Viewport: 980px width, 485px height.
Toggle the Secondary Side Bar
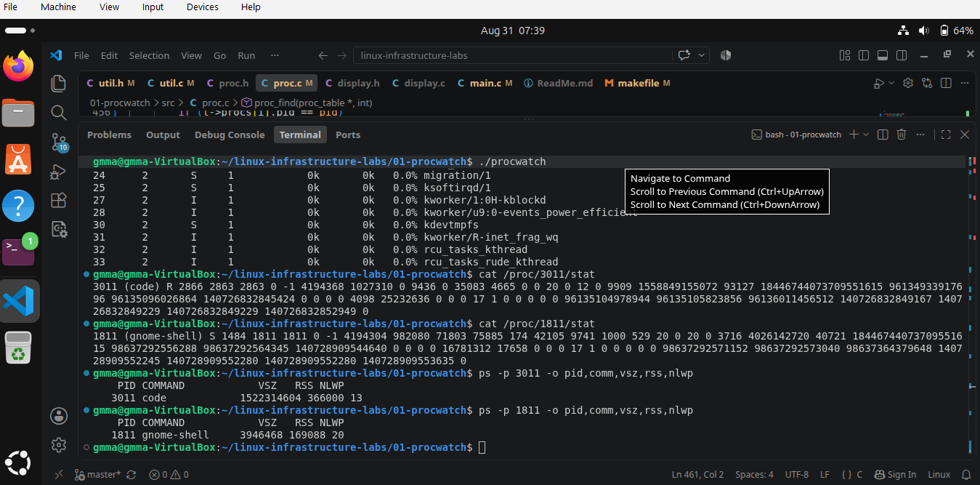click(x=902, y=55)
